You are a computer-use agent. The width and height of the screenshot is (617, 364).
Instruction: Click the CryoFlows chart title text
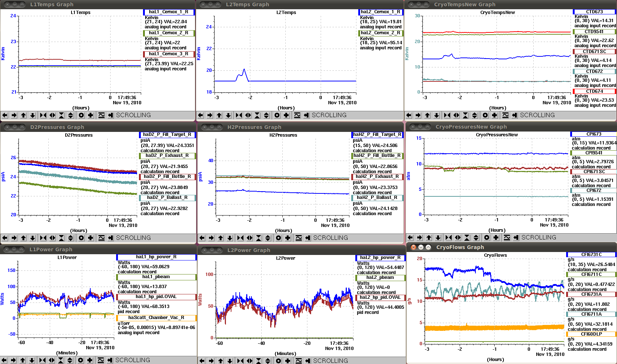(495, 255)
